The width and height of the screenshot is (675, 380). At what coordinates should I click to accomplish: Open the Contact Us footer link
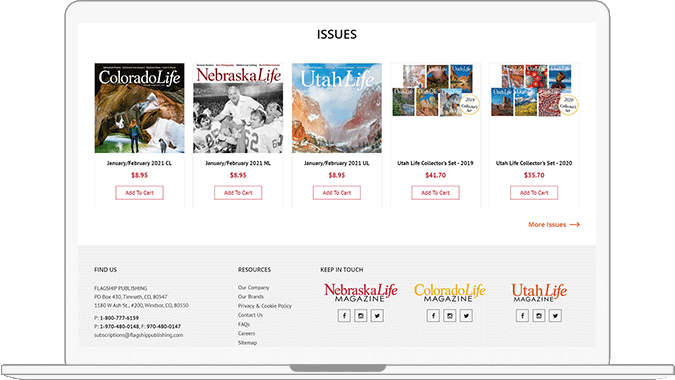click(250, 315)
